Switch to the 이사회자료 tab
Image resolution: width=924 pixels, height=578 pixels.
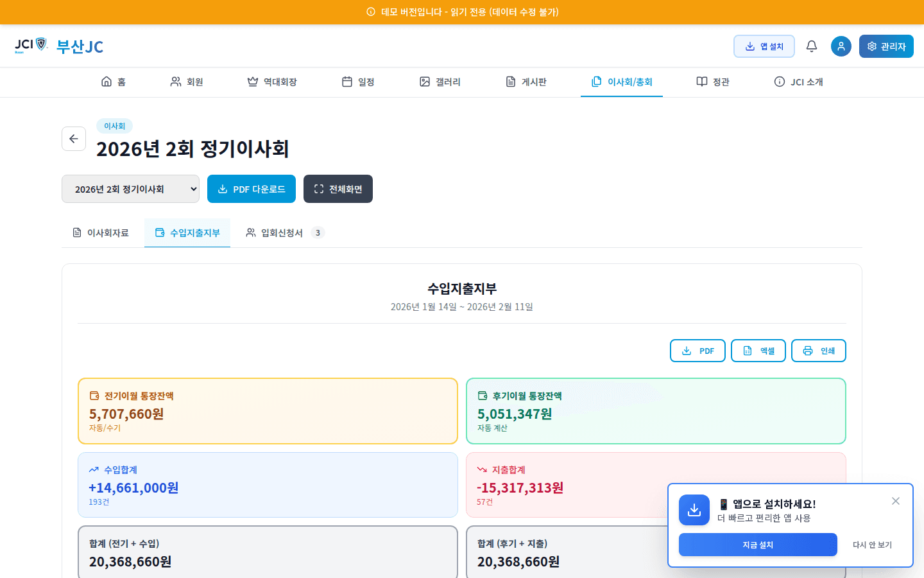tap(101, 232)
